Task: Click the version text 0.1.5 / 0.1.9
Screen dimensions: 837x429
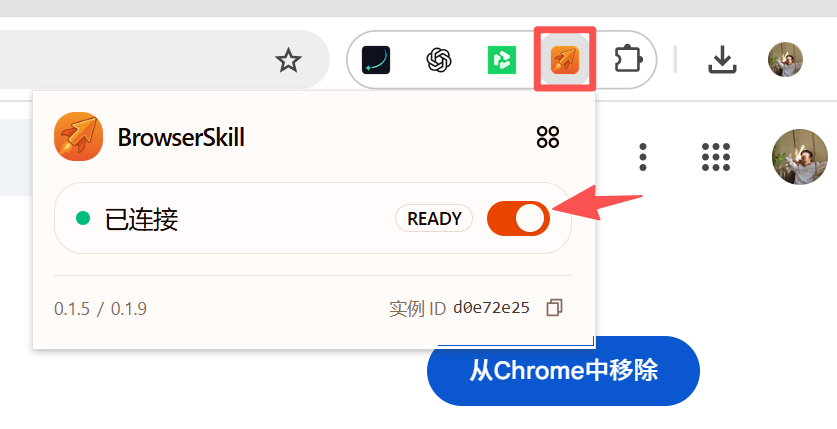Action: (x=100, y=308)
